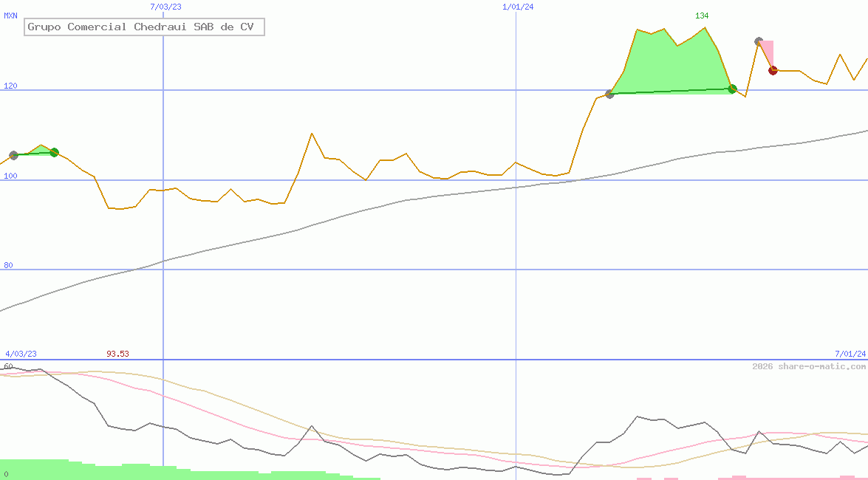Click the 80 price axis label
Image resolution: width=868 pixels, height=480 pixels.
click(9, 265)
